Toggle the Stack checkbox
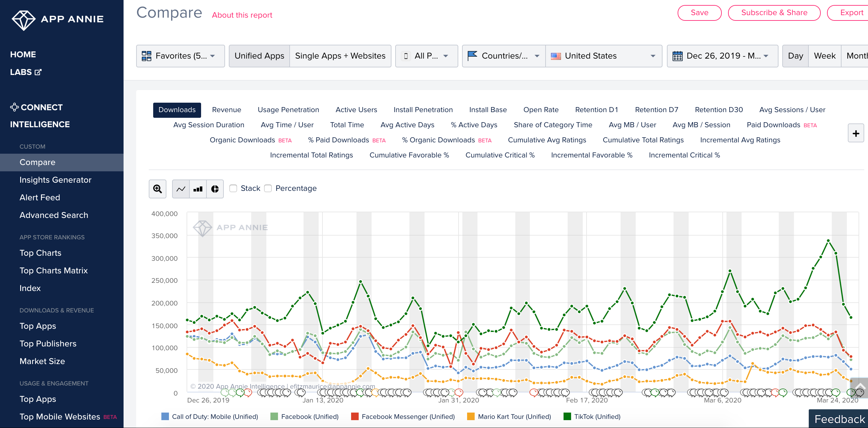 233,188
